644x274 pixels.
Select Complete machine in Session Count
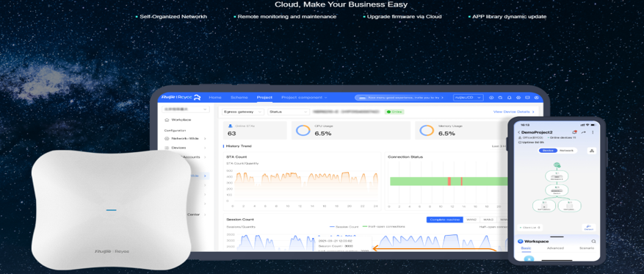coord(444,220)
